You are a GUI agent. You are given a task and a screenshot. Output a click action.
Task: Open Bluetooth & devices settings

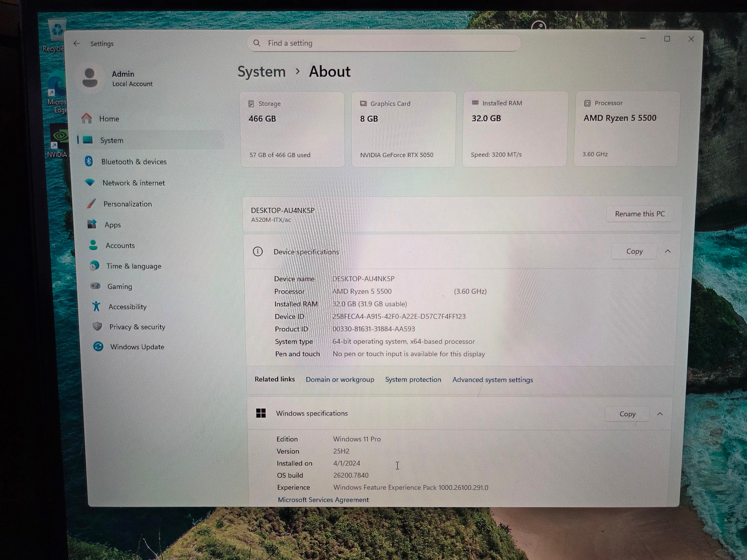click(134, 162)
